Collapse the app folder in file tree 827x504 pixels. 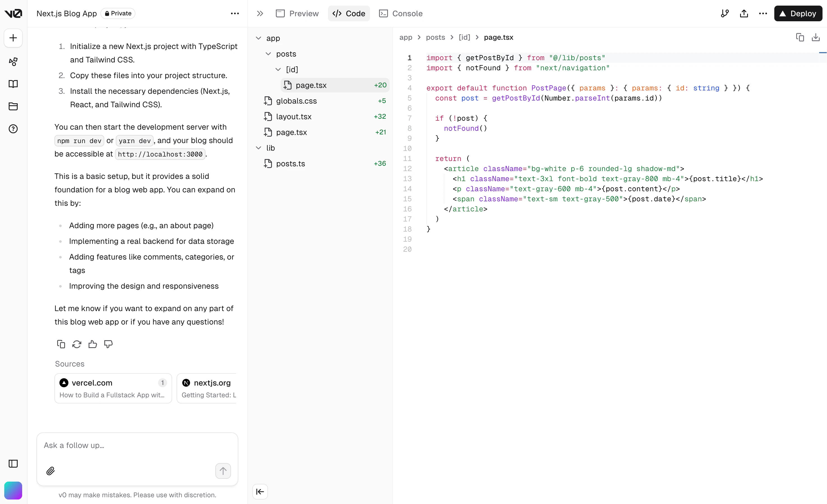[258, 38]
